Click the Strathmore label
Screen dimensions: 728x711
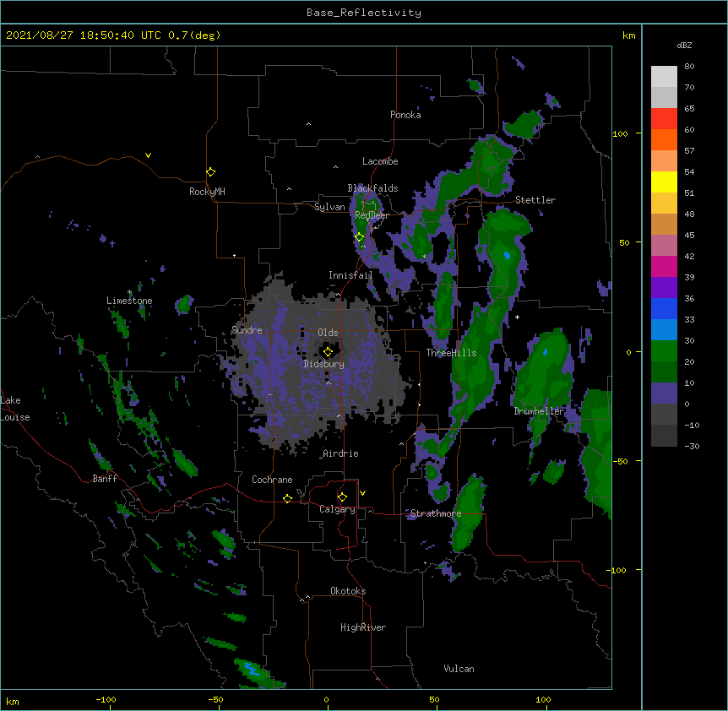pos(436,513)
